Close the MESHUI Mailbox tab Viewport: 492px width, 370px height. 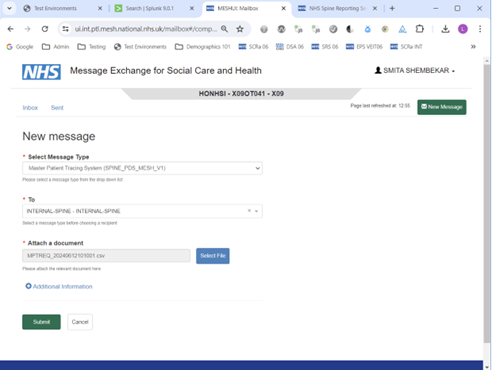(284, 8)
